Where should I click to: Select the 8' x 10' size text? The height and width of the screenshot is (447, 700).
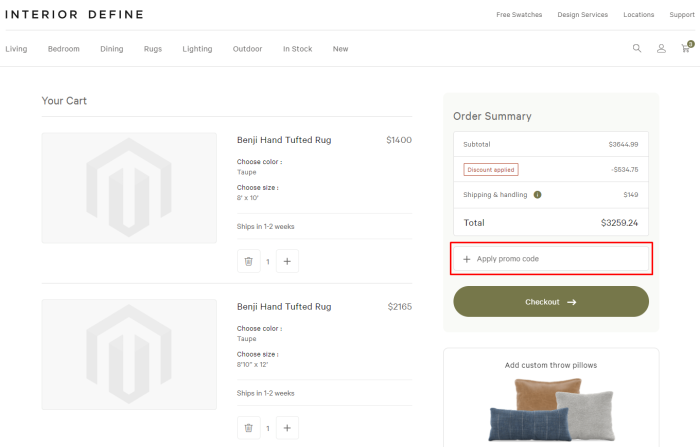click(248, 198)
